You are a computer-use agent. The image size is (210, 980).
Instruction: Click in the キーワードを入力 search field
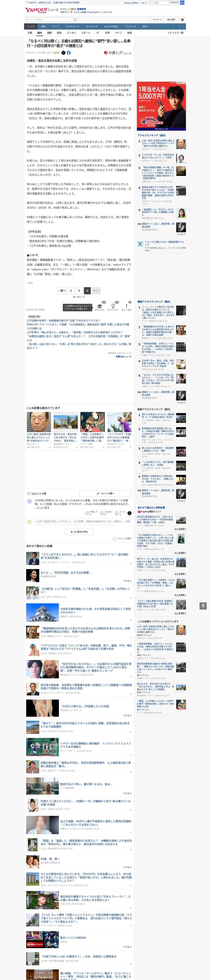49,20
